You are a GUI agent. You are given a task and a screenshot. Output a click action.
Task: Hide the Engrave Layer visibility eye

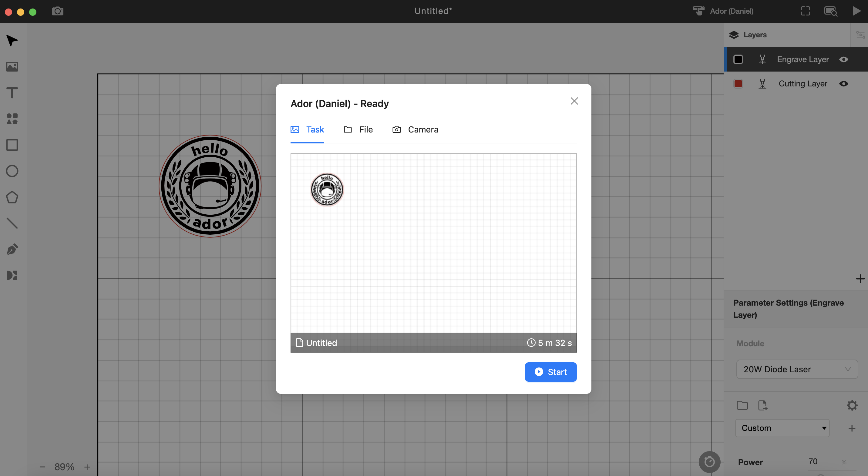pyautogui.click(x=843, y=59)
